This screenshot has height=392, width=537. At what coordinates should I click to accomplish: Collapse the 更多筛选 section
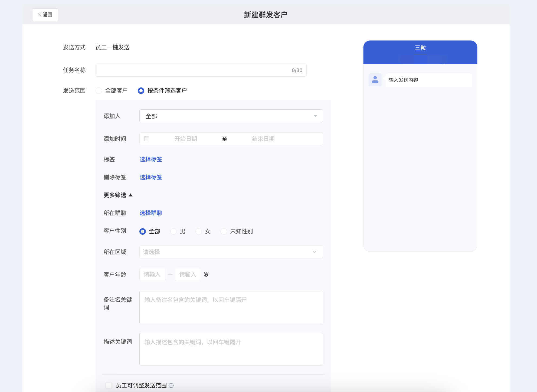click(118, 195)
